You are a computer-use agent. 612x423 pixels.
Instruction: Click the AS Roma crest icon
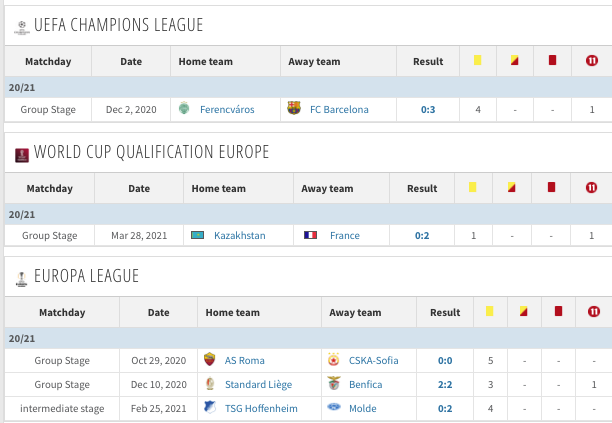tap(210, 359)
